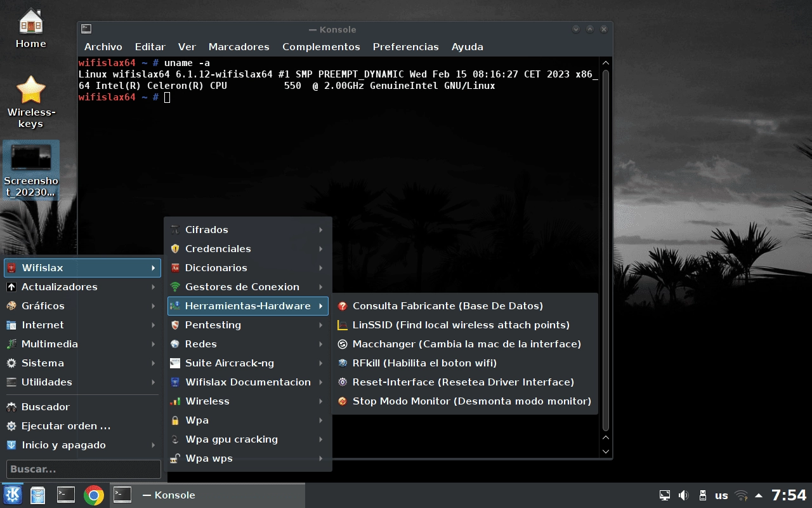Click the Konsole scrollbar up arrow
Screen dimensions: 812x508
coord(606,63)
